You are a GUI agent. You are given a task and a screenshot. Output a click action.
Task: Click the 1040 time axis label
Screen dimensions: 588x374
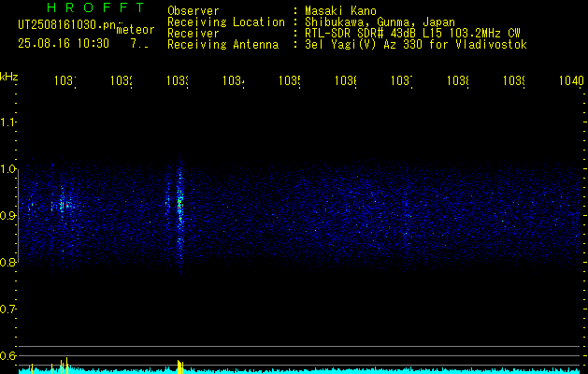(571, 80)
